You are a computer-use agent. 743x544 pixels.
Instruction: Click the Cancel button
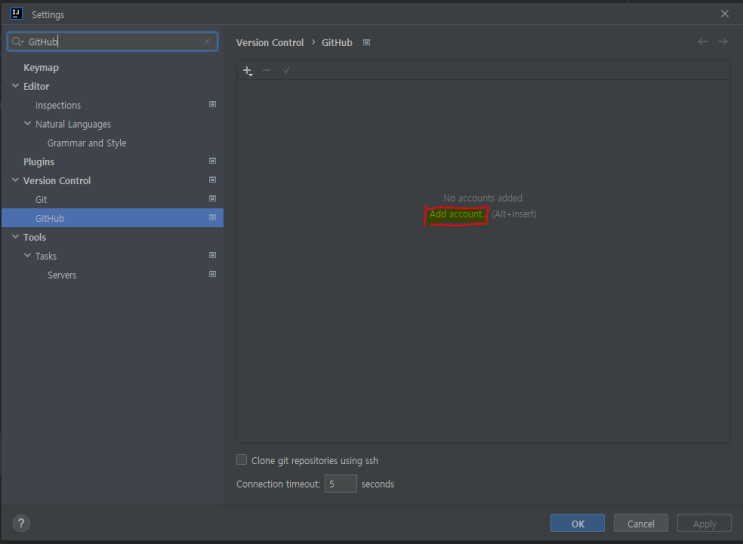click(641, 523)
